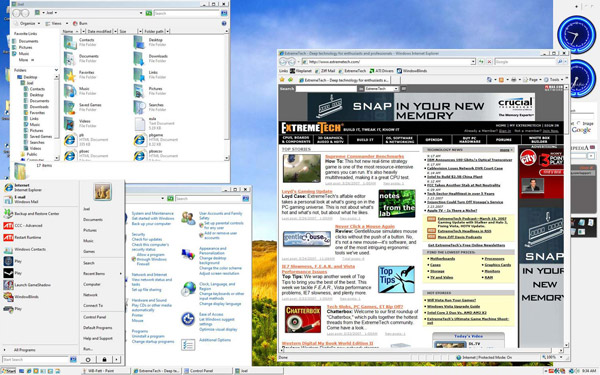Expand the Recent Items submenu arrow
600x375 pixels.
point(121,274)
